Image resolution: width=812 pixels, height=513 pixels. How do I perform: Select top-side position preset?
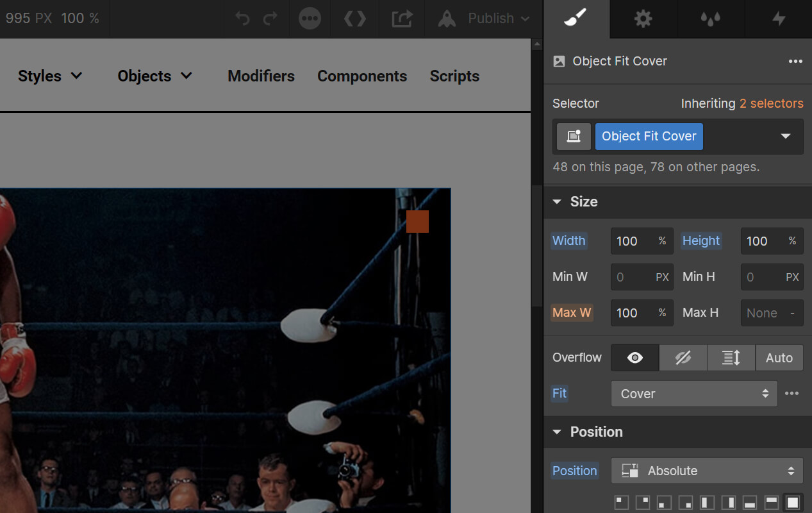(771, 502)
